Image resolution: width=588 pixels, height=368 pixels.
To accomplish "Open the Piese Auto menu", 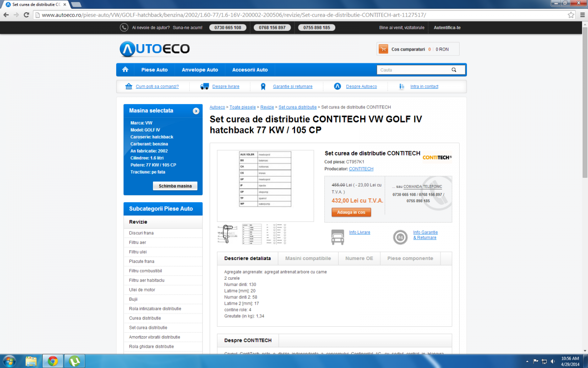I will [x=154, y=70].
